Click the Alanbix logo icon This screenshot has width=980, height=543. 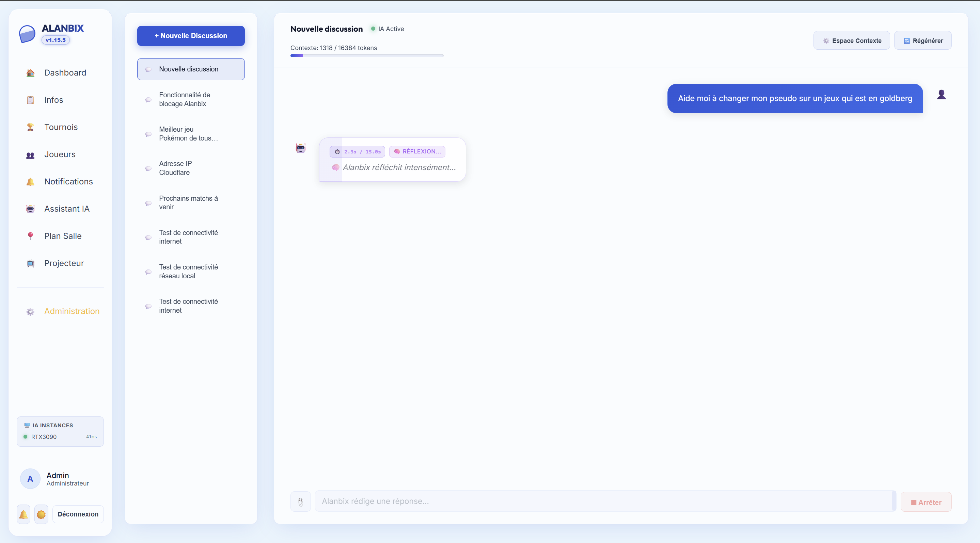point(27,34)
